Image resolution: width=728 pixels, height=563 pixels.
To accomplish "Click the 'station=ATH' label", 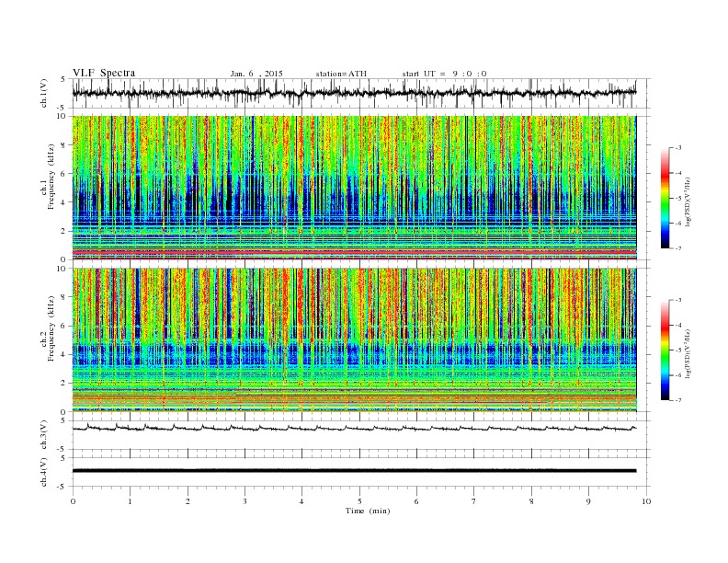I will click(x=341, y=74).
